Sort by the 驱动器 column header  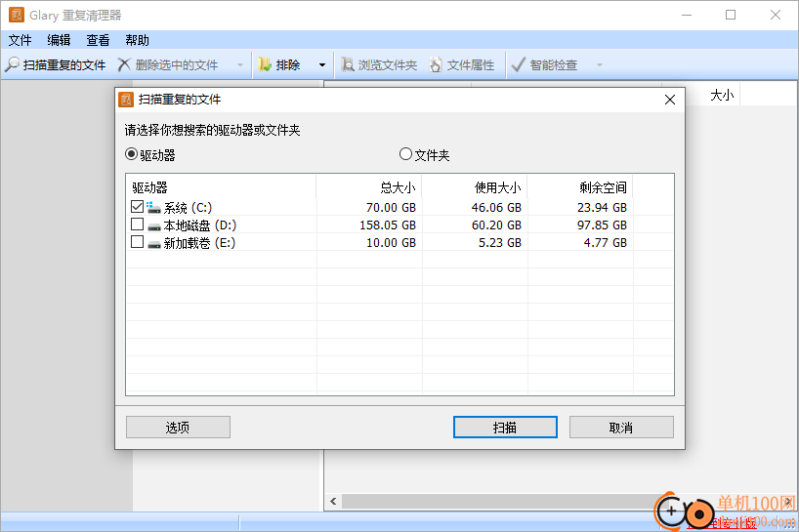click(221, 187)
